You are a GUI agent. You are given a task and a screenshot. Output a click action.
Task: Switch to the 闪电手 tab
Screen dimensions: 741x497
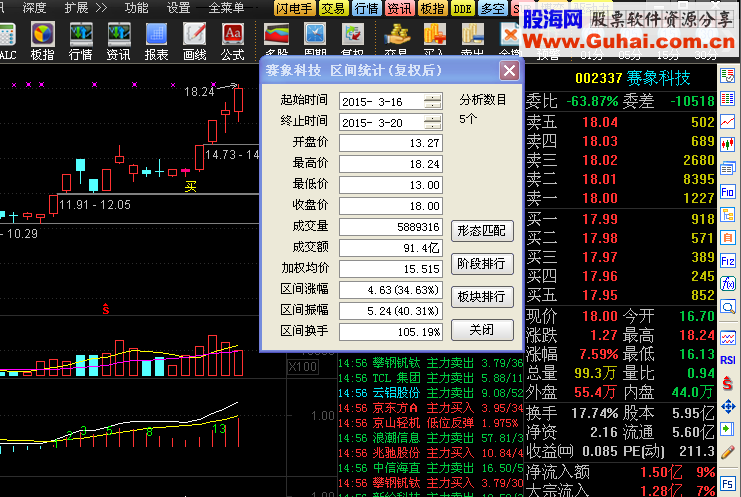(294, 9)
